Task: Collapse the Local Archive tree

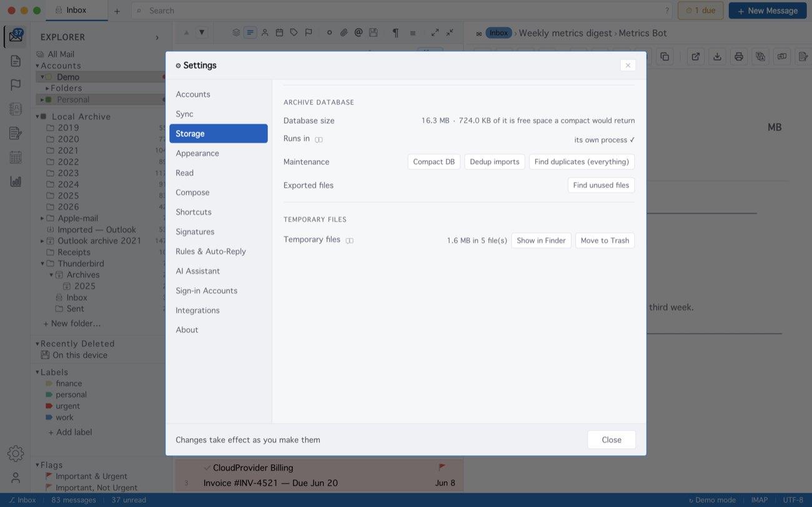Action: click(37, 117)
